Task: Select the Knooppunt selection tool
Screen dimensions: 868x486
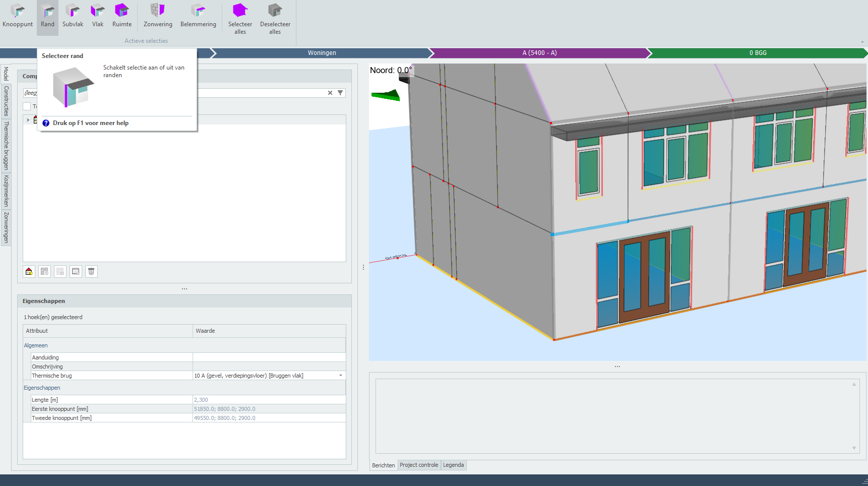Action: click(18, 16)
